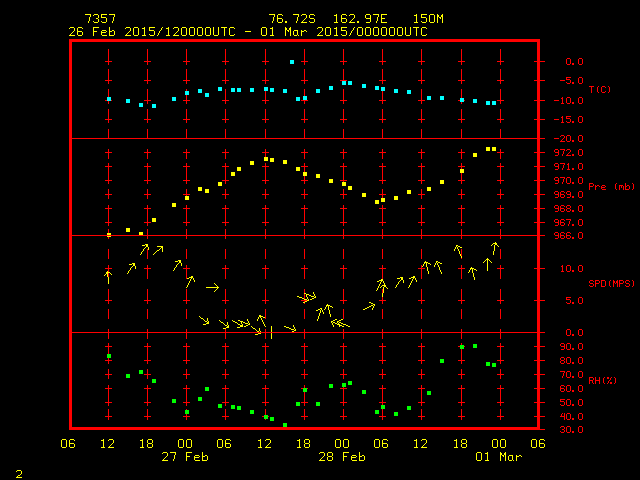The width and height of the screenshot is (640, 480).
Task: Click the SPD(MPS) wind speed axis label
Action: coord(611,283)
